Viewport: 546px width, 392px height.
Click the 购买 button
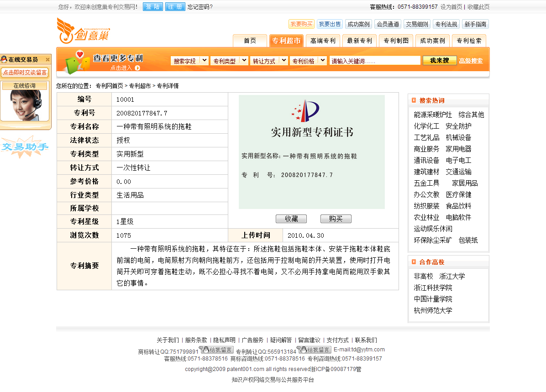coord(336,219)
